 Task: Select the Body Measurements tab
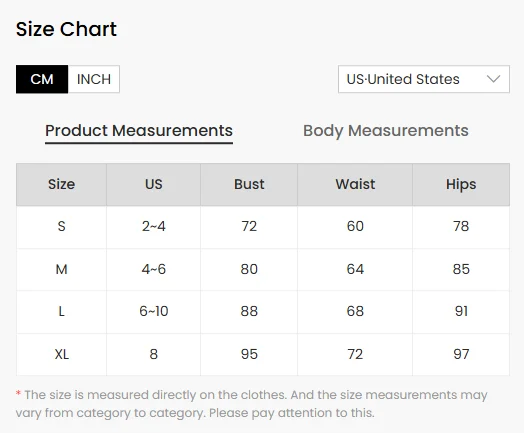tap(386, 131)
